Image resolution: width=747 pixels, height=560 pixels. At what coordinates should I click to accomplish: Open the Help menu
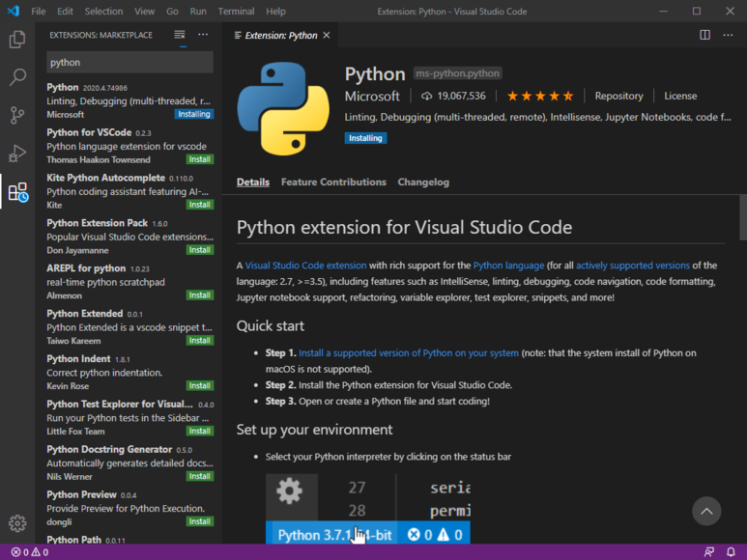click(x=275, y=11)
